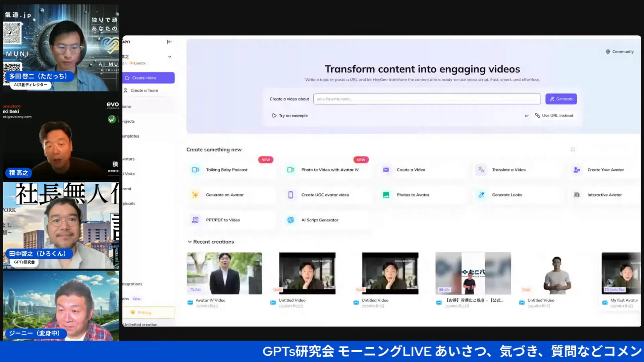The image size is (644, 362).
Task: Expand the workspace account dropdown chevron
Action: click(x=170, y=57)
